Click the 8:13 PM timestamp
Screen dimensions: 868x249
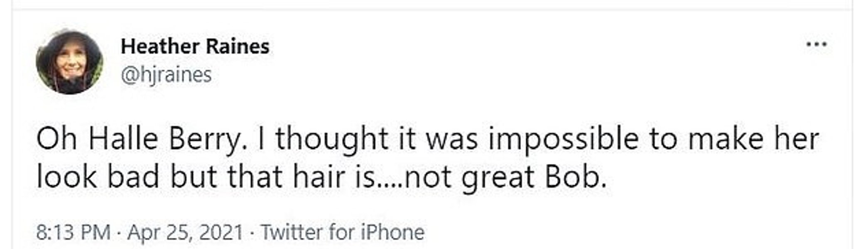[74, 232]
